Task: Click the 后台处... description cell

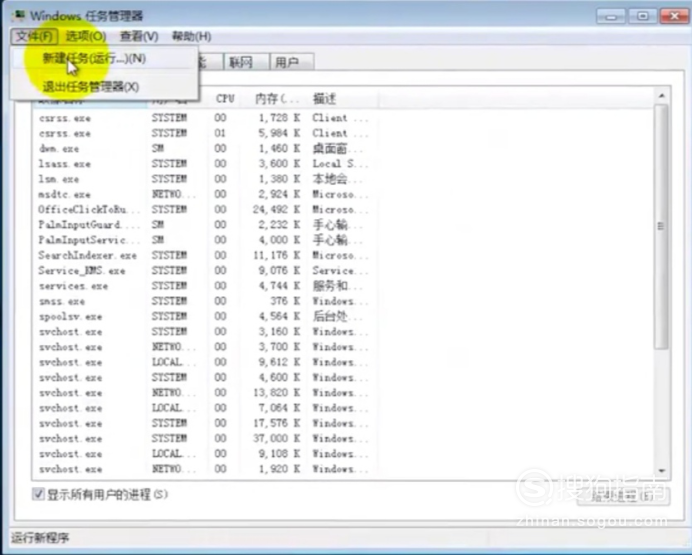Action: [x=337, y=316]
